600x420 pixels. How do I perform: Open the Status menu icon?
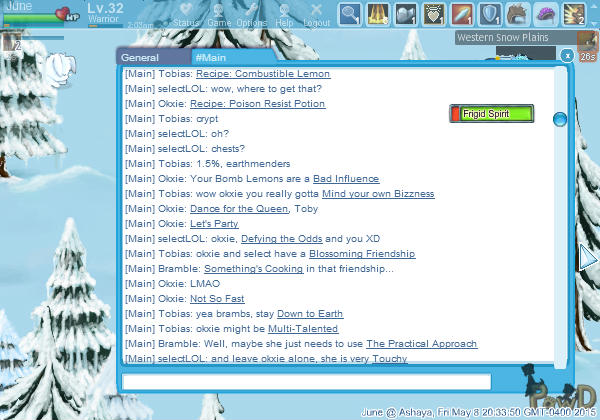[x=186, y=10]
